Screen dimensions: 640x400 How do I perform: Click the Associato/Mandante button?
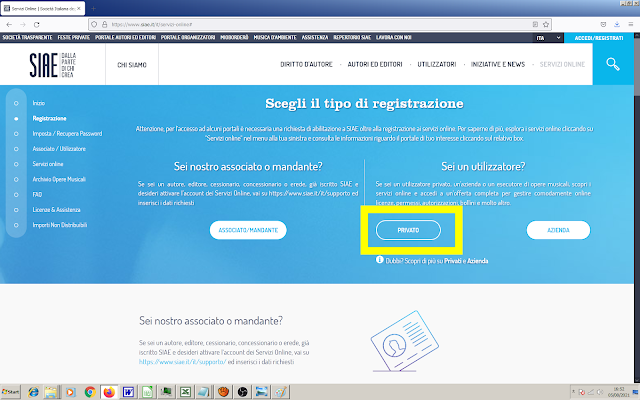(x=248, y=230)
